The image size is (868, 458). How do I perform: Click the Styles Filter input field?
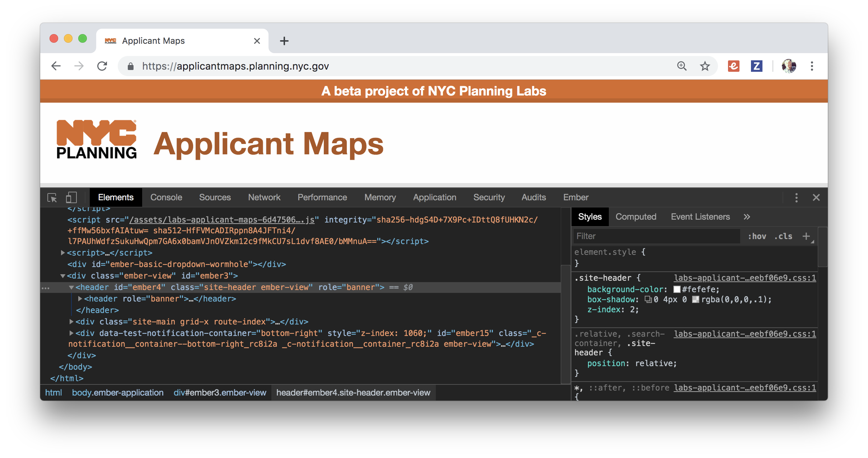coord(656,236)
